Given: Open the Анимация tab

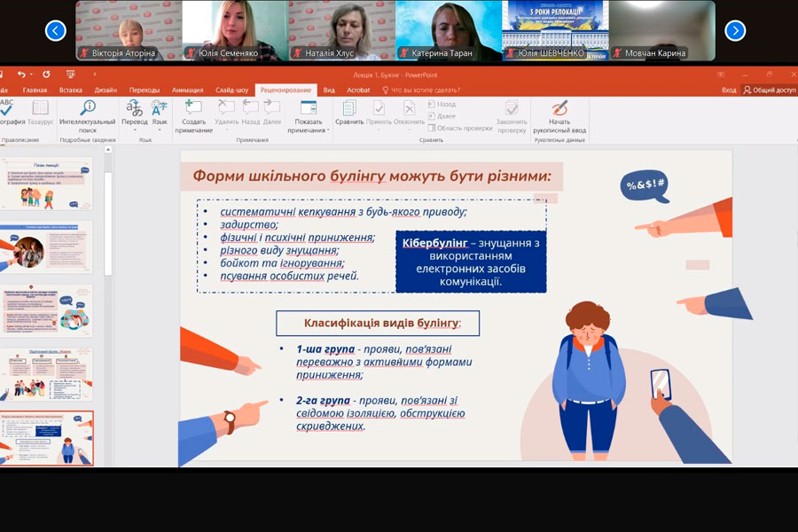Looking at the screenshot, I should pyautogui.click(x=187, y=90).
